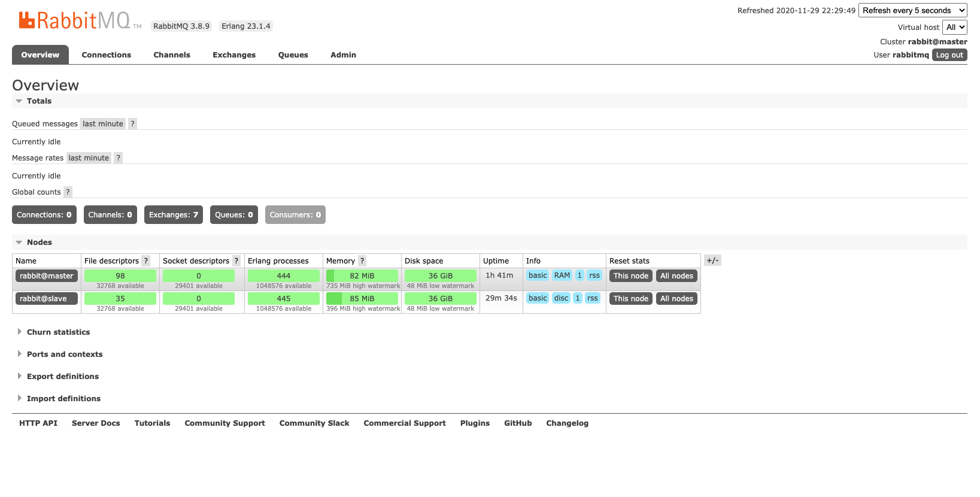Open the Server Docs link
Screen dimensions: 980x497
click(x=96, y=423)
